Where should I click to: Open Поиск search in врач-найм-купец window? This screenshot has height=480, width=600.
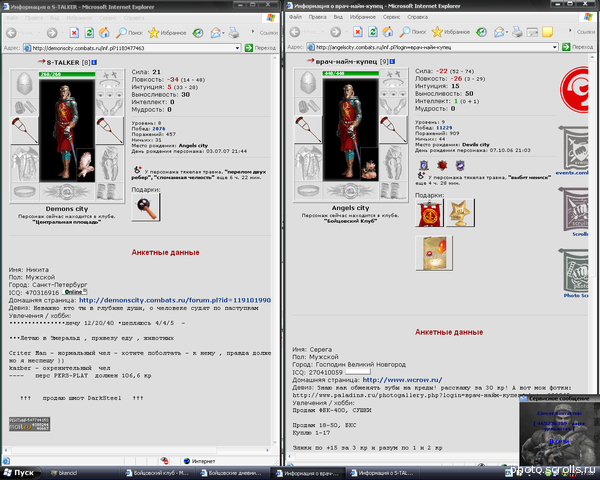[x=413, y=32]
